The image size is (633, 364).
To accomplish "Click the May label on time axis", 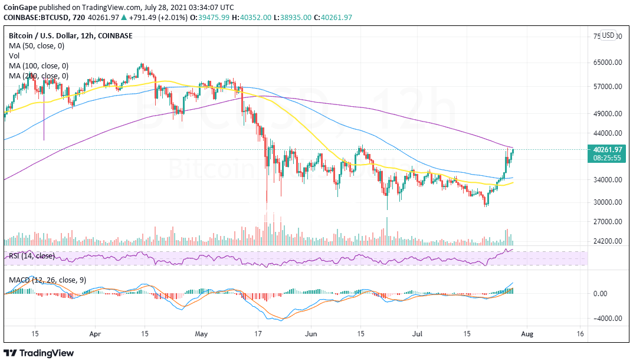I will [x=202, y=334].
